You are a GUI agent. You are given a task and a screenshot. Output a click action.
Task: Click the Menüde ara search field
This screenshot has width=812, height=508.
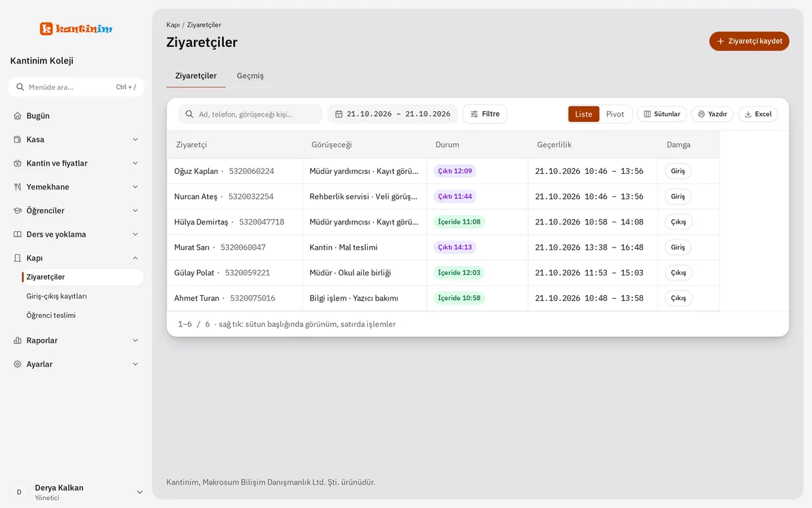pyautogui.click(x=76, y=87)
